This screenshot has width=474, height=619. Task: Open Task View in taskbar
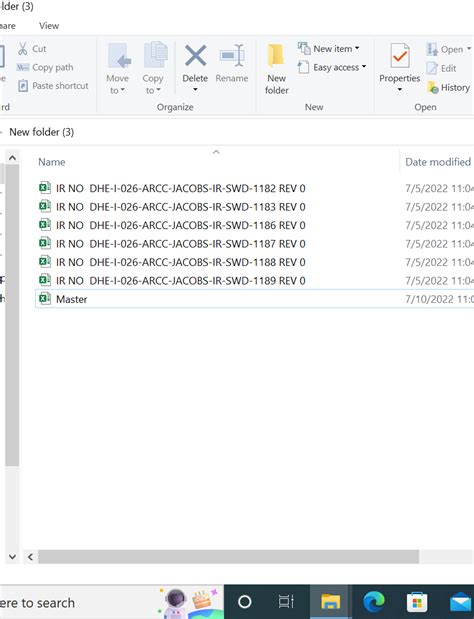pyautogui.click(x=286, y=602)
